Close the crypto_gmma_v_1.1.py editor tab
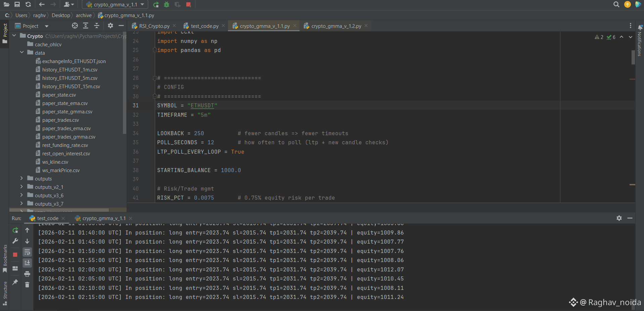This screenshot has height=311, width=644. coord(295,25)
